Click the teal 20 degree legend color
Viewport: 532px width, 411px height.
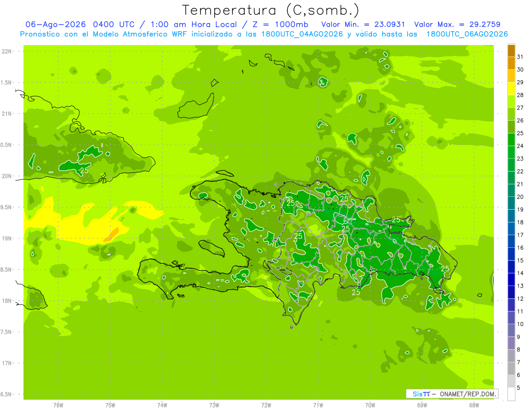pyautogui.click(x=511, y=191)
